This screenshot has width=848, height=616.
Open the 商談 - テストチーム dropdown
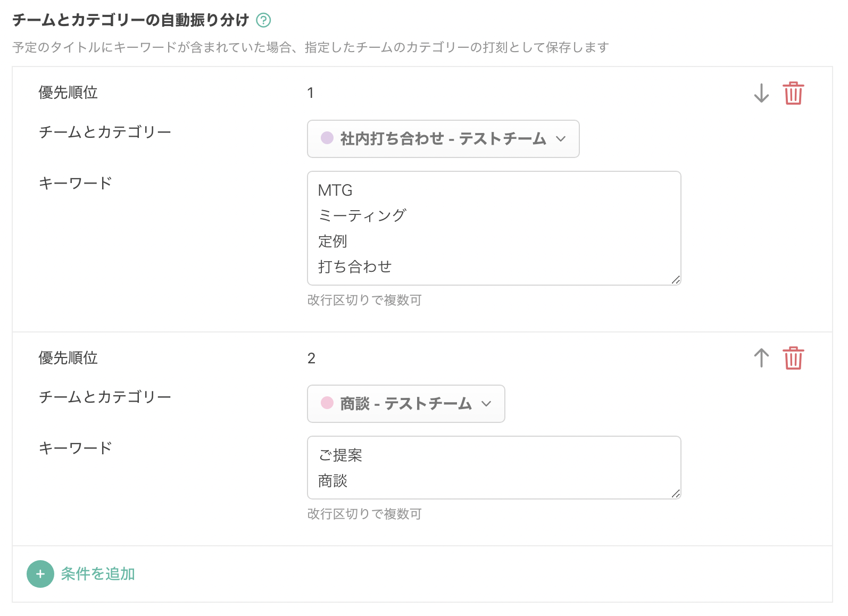[x=405, y=404]
